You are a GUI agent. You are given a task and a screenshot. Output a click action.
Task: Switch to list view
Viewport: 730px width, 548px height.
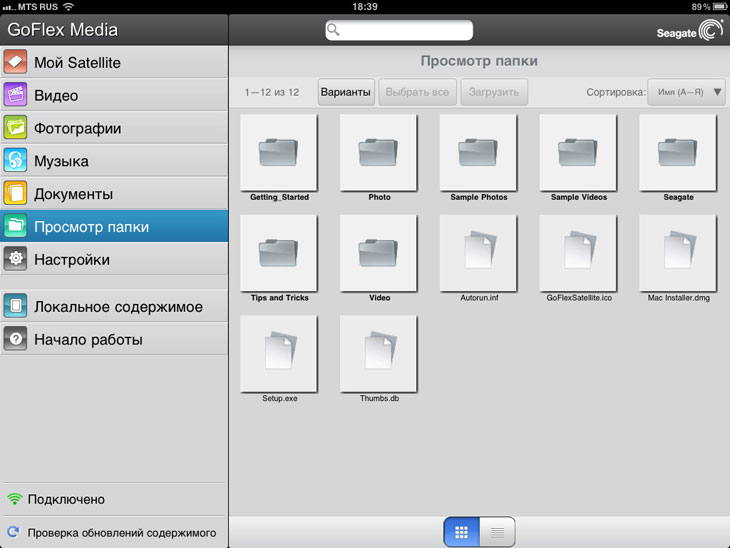coord(497,533)
